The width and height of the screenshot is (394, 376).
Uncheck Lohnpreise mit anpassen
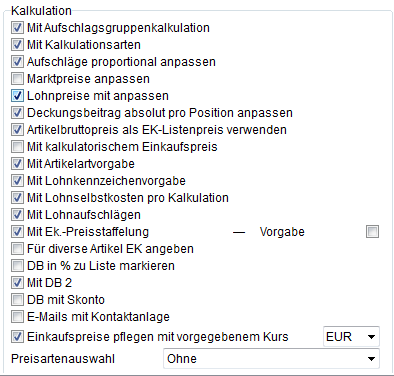coord(17,96)
